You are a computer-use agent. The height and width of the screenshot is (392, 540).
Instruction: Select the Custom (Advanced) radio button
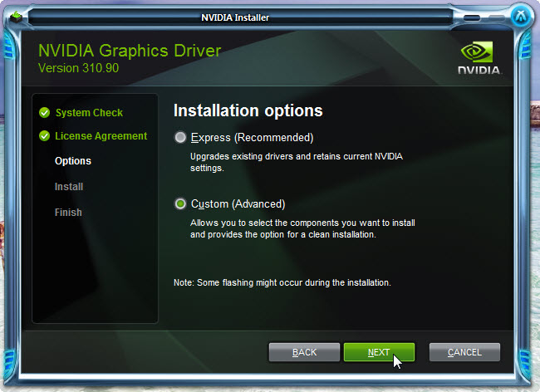[x=180, y=203]
